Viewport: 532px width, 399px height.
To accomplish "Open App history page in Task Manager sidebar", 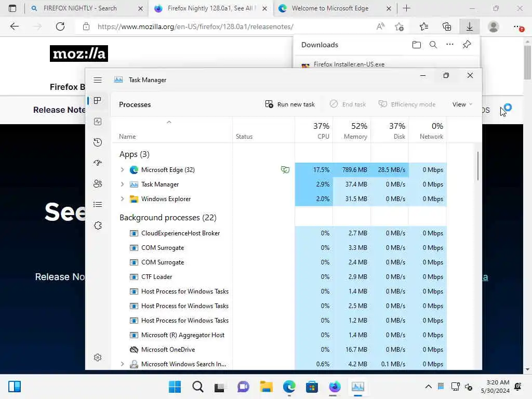I will 98,142.
